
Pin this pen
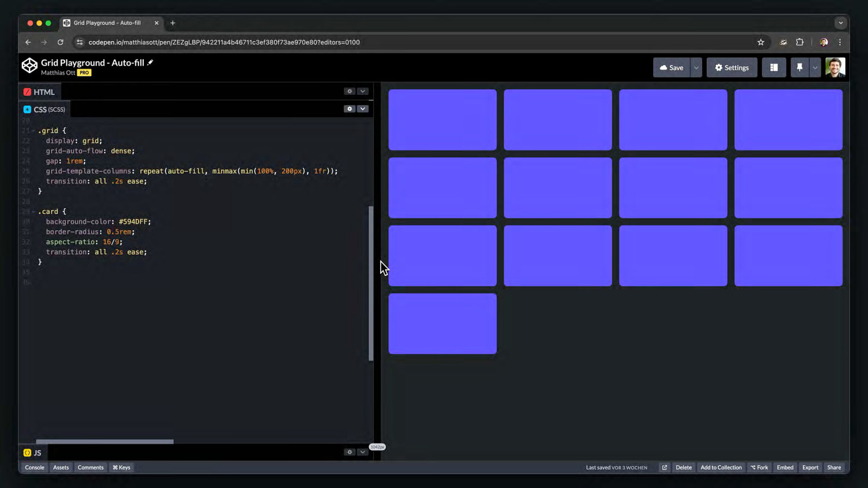coord(799,68)
